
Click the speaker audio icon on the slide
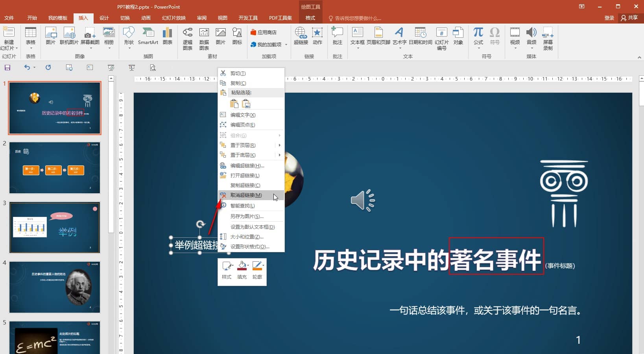[362, 200]
